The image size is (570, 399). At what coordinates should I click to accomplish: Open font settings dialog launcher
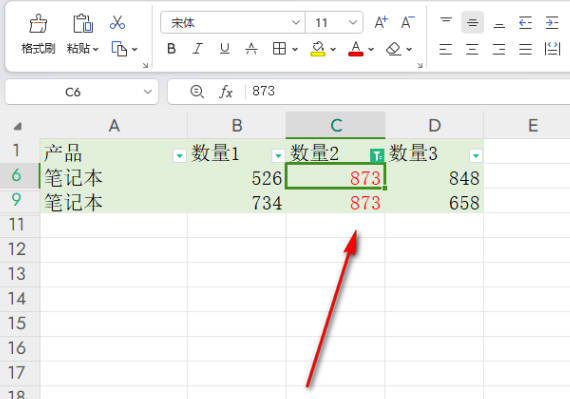pos(420,65)
